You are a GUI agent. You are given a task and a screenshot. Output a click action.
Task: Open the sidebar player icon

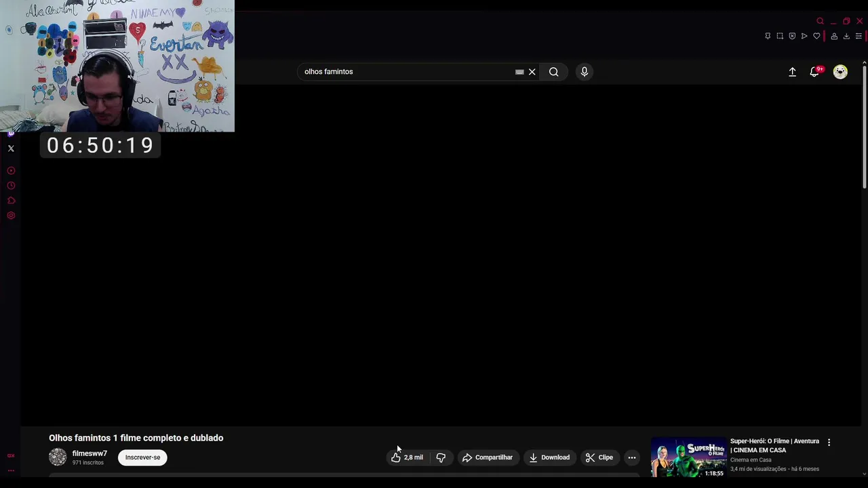tap(11, 171)
